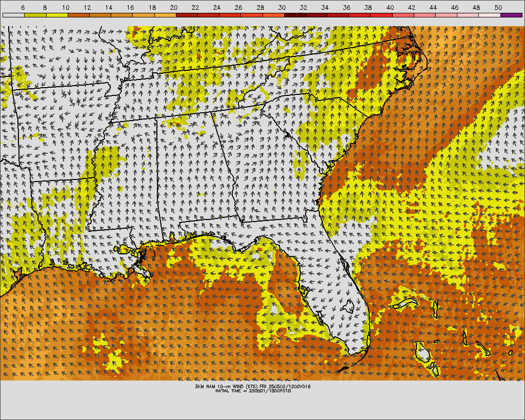Select the legend swatch between 12 and 14
The image size is (525, 420).
[100, 15]
